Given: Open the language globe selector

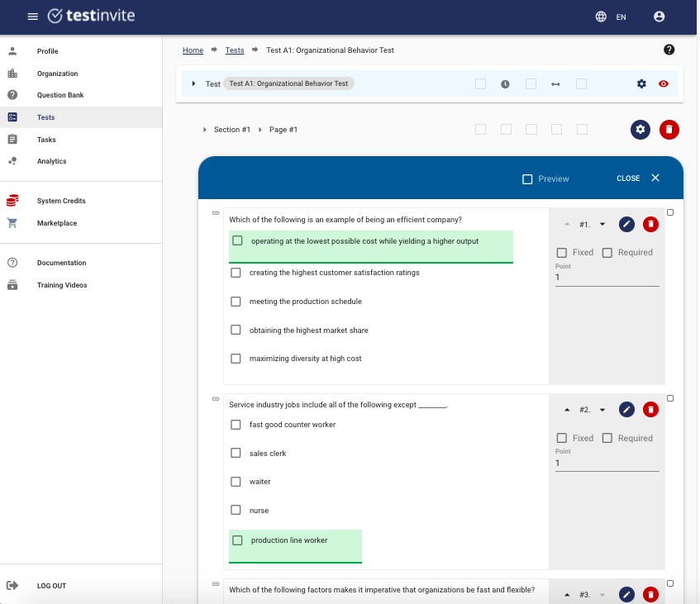Looking at the screenshot, I should 601,17.
